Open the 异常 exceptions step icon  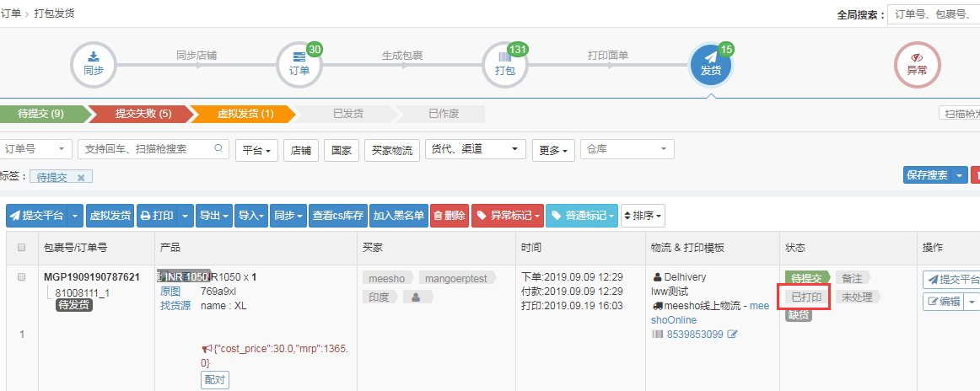[x=917, y=65]
